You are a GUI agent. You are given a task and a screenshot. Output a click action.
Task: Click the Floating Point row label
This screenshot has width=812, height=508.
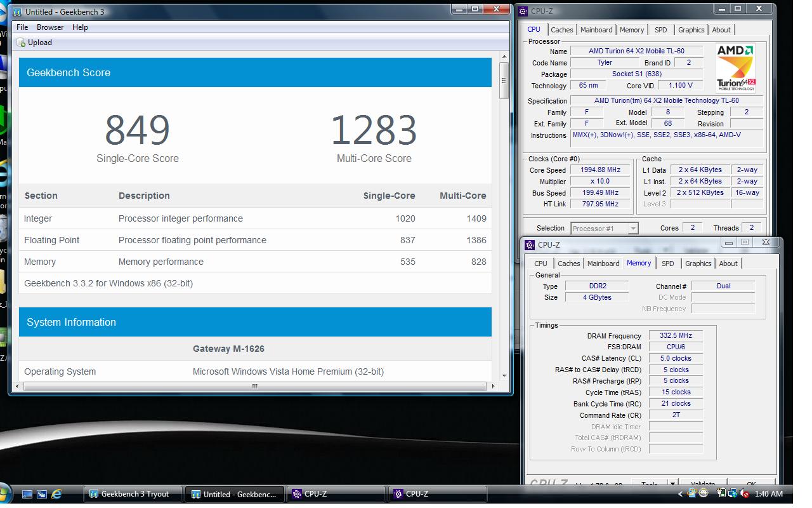point(51,240)
